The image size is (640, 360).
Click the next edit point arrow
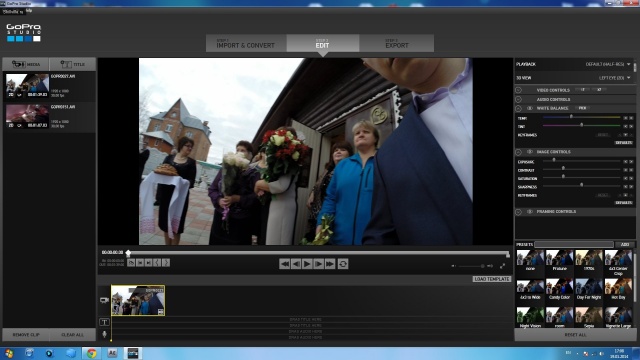pyautogui.click(x=166, y=263)
